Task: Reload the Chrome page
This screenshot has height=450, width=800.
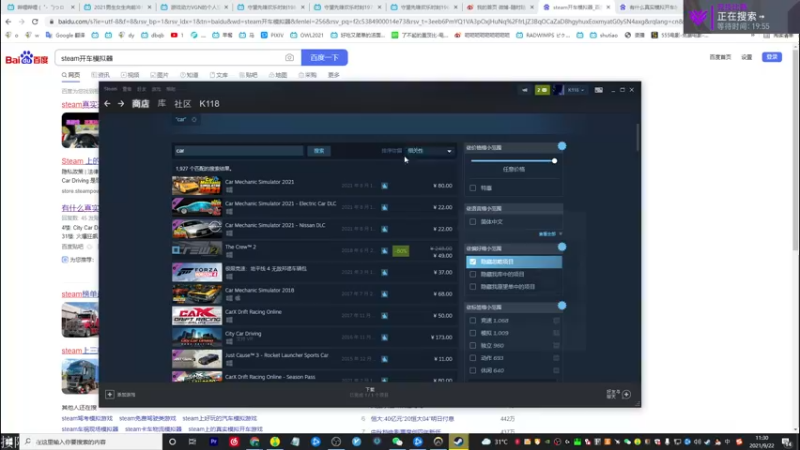Action: 35,21
